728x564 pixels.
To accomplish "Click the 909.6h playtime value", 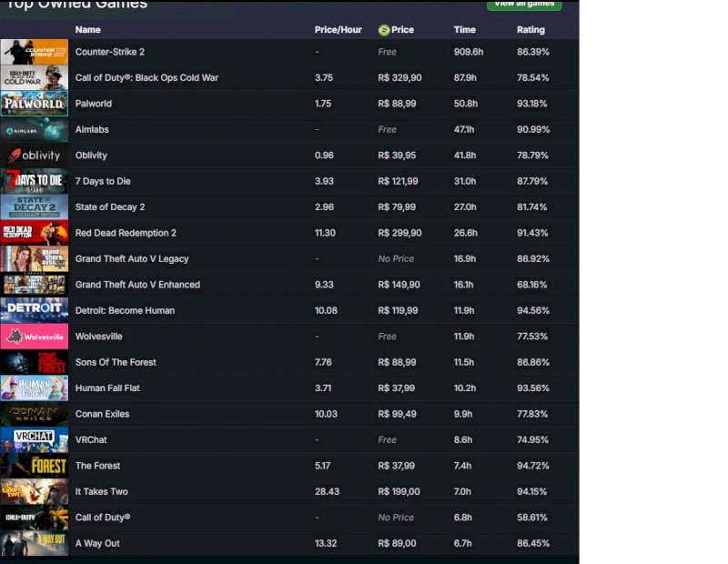I will 469,52.
